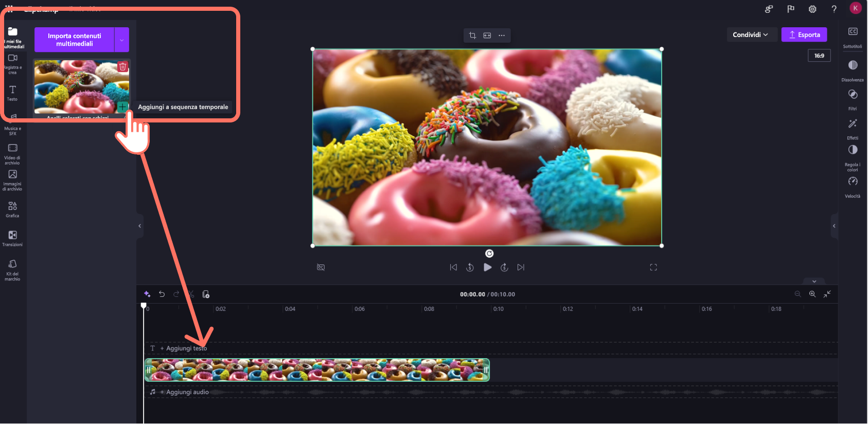Open more options above the preview

tap(502, 36)
